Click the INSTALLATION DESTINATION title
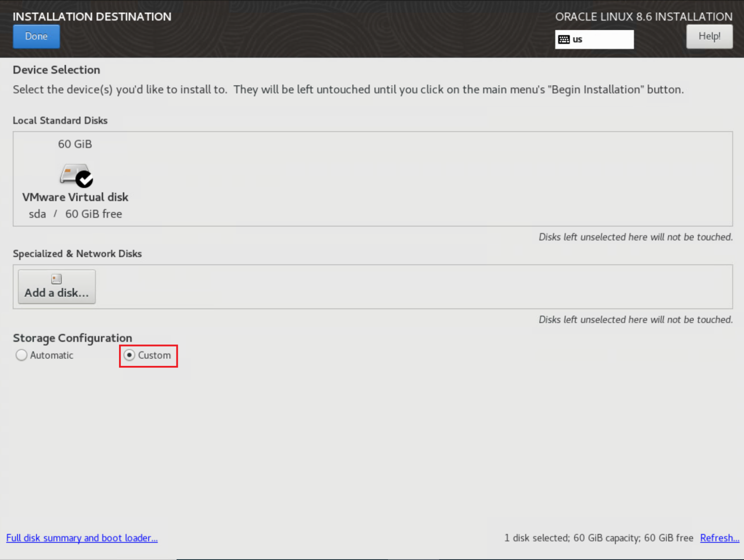Image resolution: width=744 pixels, height=560 pixels. pos(92,17)
